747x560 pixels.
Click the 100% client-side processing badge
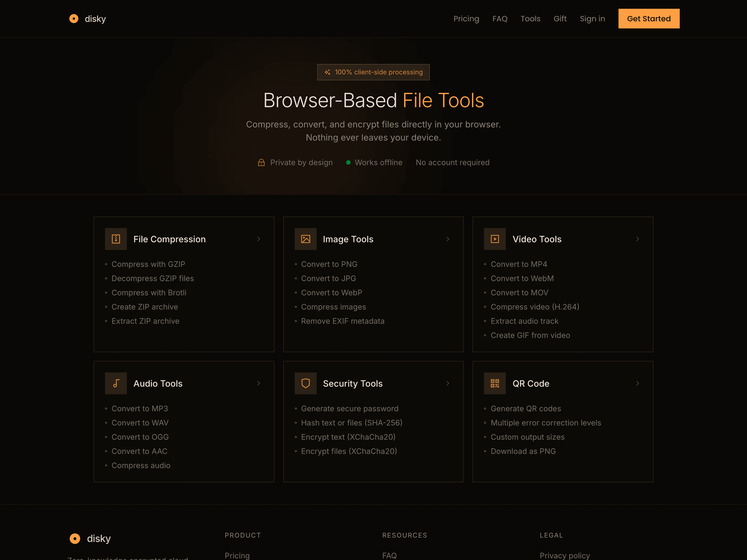(373, 72)
